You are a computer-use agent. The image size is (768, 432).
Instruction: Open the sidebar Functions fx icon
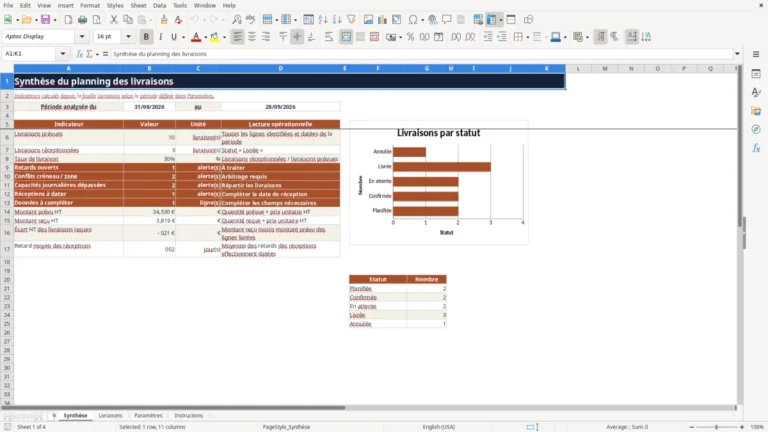click(756, 148)
